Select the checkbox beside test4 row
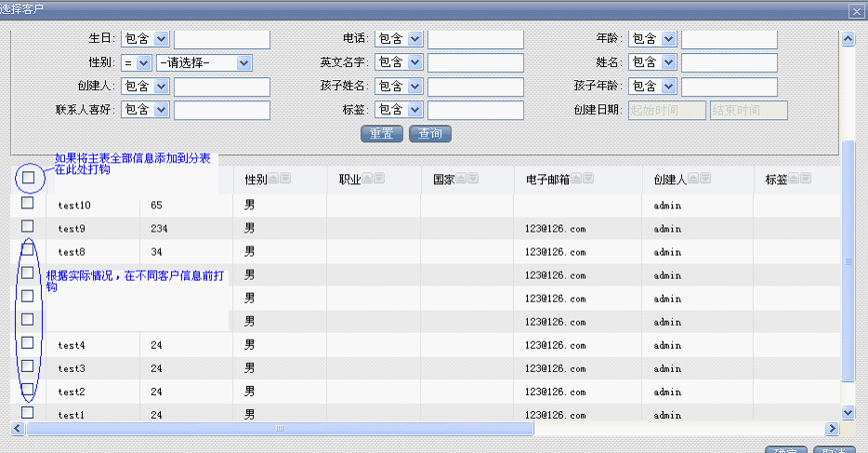Viewport: 868px width, 453px height. (x=28, y=343)
